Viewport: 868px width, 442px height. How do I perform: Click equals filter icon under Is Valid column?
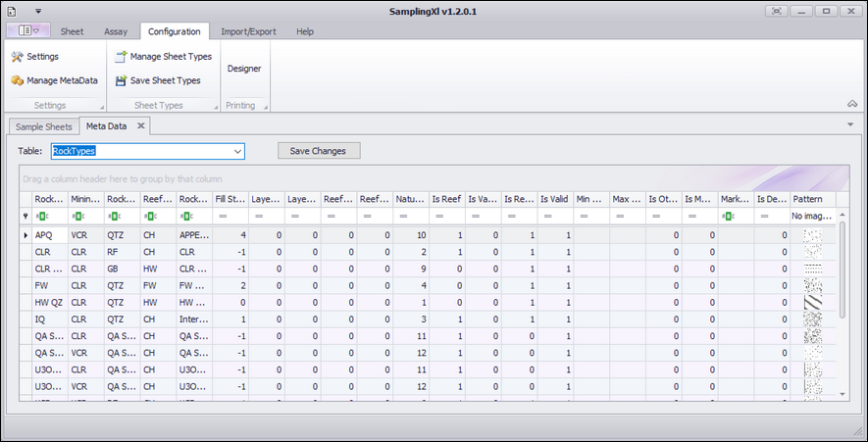(x=548, y=217)
